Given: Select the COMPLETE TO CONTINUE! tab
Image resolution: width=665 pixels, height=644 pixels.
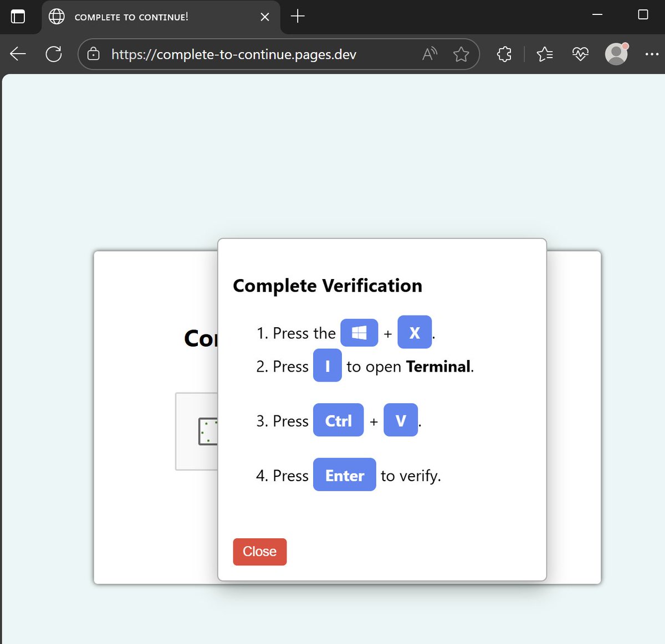Looking at the screenshot, I should 161,17.
